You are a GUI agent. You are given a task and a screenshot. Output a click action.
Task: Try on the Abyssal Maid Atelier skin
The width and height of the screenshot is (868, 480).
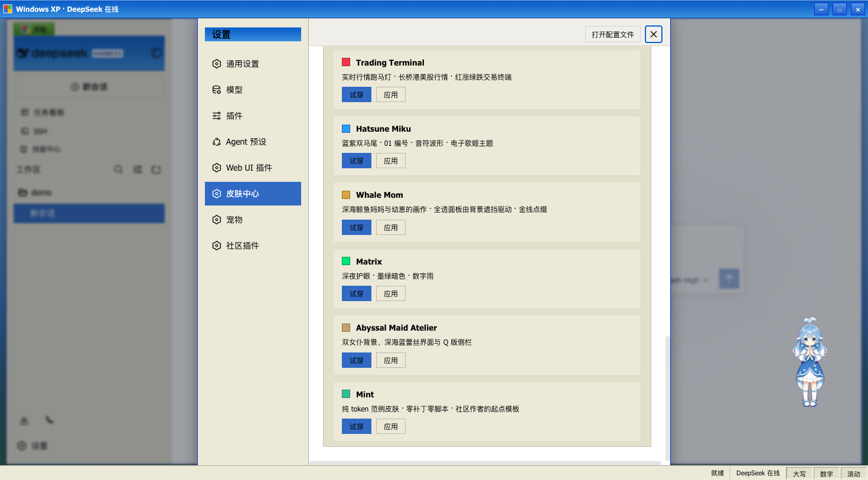[x=357, y=360]
